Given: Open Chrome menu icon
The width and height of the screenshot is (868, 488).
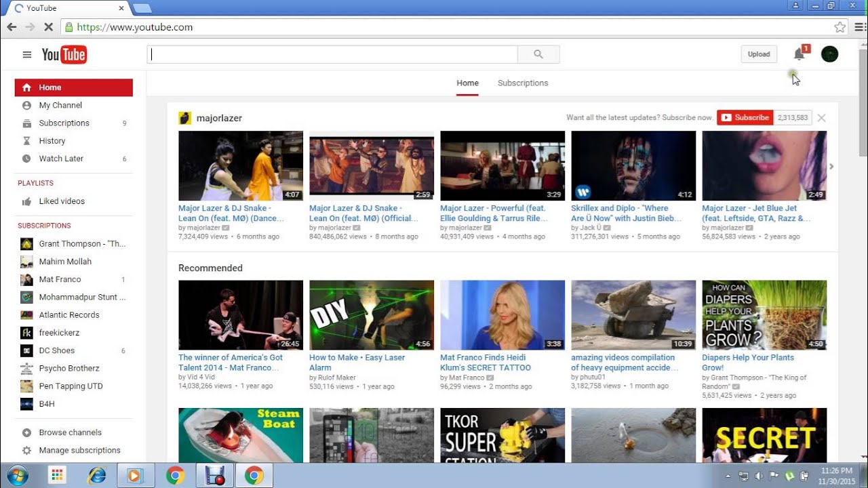Looking at the screenshot, I should coord(859,27).
